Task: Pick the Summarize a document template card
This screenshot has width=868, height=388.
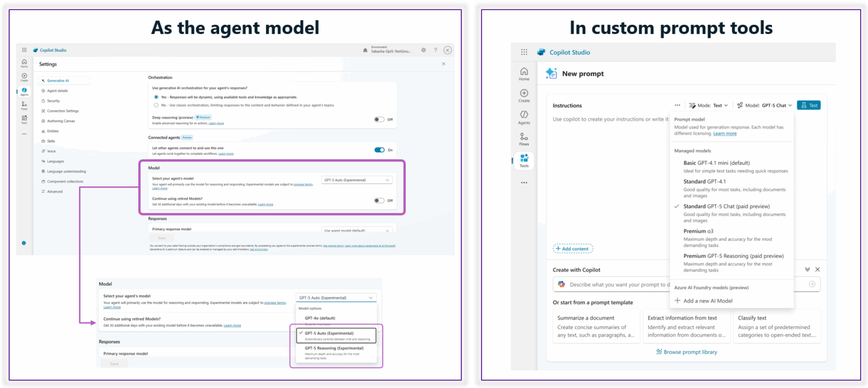Action: (596, 326)
